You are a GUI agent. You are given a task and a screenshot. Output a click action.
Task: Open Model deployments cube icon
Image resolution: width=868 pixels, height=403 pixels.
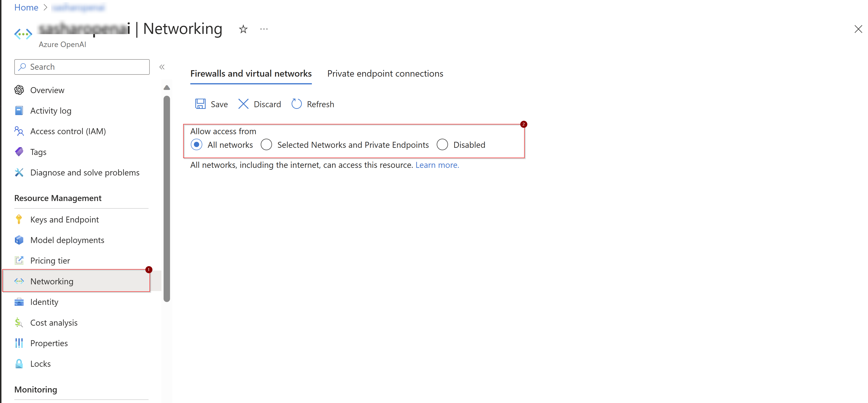point(19,240)
